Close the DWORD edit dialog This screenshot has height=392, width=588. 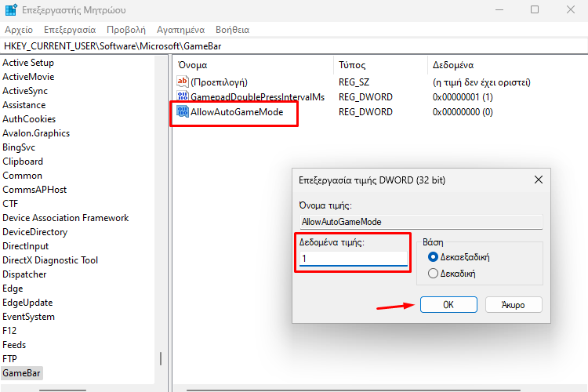coord(539,180)
